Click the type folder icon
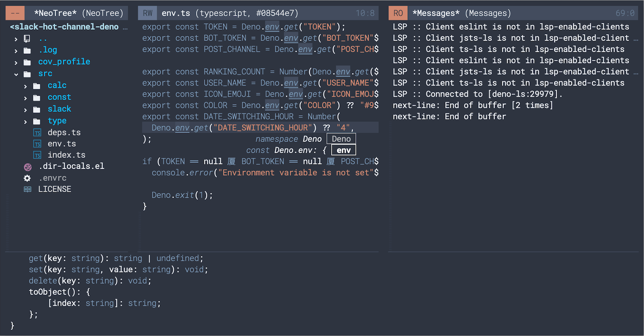Screen dimensions: 644x336 [37, 121]
